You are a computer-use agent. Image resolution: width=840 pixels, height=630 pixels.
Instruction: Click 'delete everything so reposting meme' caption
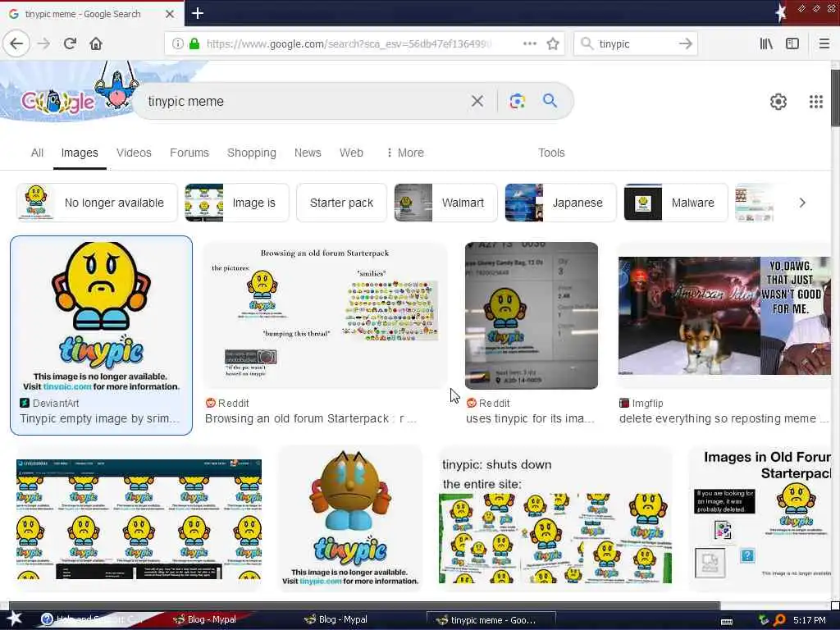(x=724, y=418)
